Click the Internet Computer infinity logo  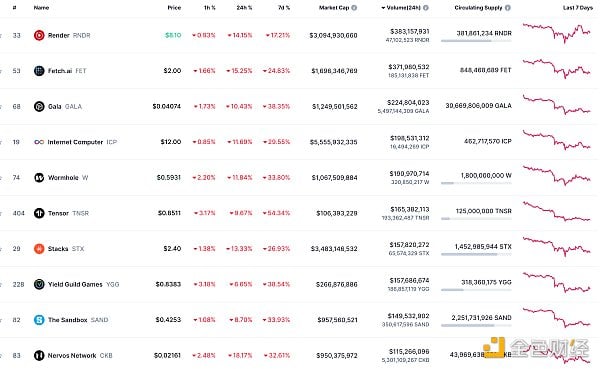[39, 142]
